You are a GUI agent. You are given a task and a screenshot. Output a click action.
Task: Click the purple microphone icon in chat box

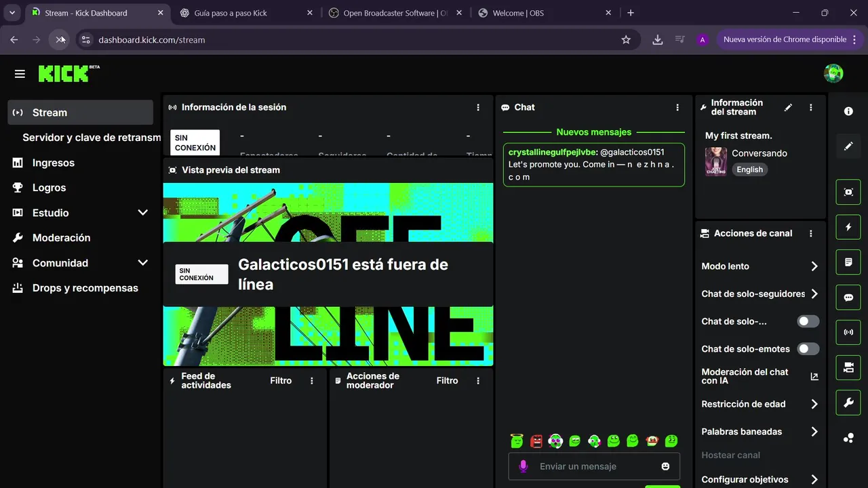click(x=523, y=466)
